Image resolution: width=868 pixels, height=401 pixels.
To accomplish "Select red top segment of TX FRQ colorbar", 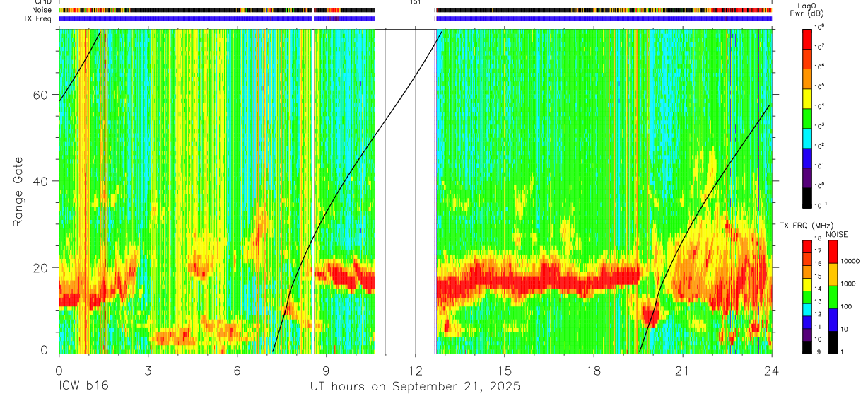I will point(807,247).
